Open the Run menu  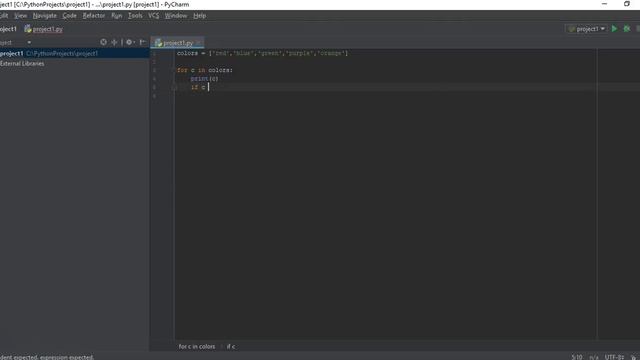(116, 16)
